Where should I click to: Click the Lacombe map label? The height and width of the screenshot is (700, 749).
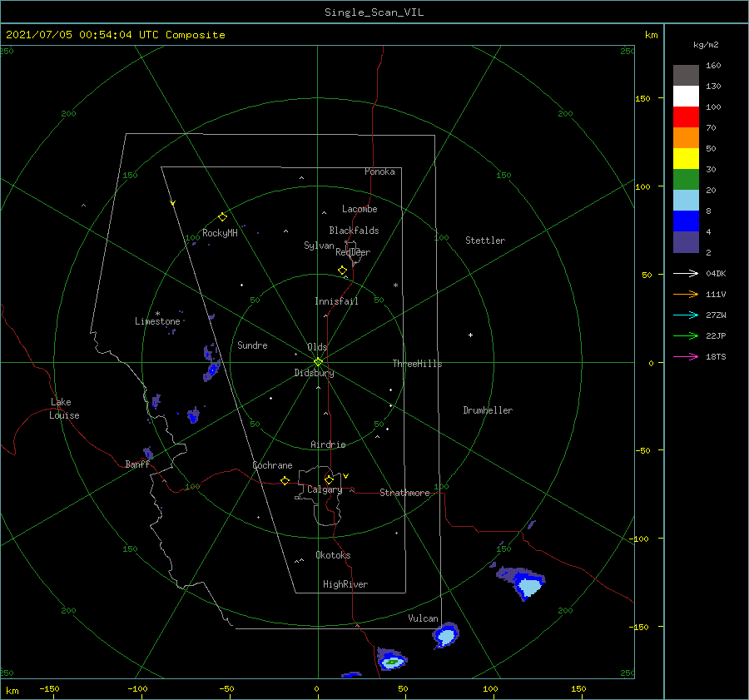point(360,209)
